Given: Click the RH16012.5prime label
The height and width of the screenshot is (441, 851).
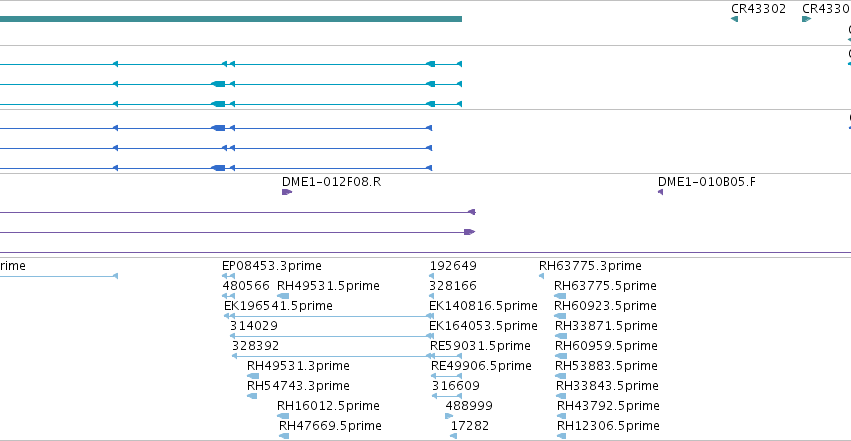Looking at the screenshot, I should pos(328,406).
